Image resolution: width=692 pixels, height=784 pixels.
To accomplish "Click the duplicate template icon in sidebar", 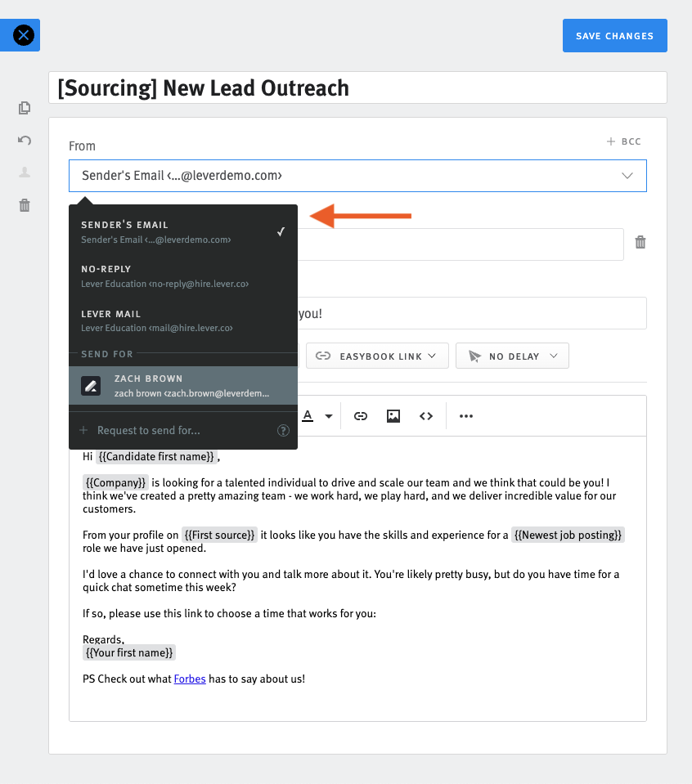I will tap(24, 108).
